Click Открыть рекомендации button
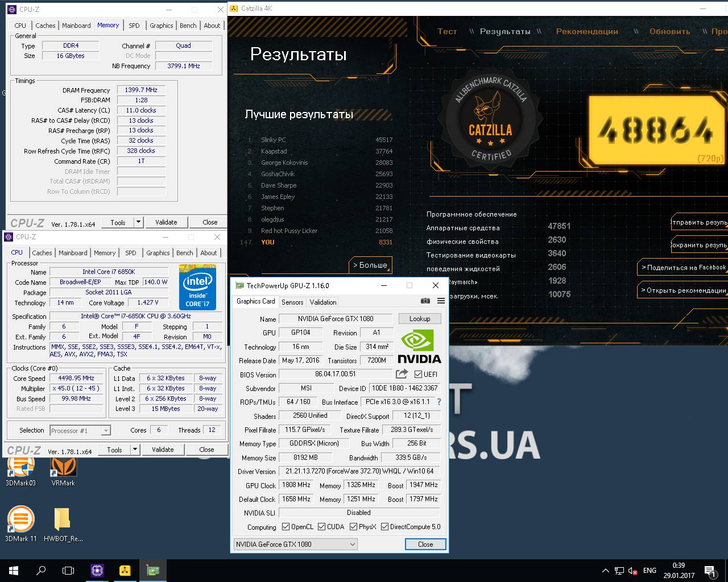This screenshot has width=728, height=582. pyautogui.click(x=683, y=290)
